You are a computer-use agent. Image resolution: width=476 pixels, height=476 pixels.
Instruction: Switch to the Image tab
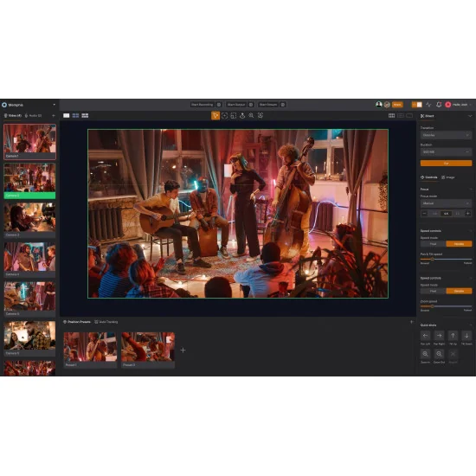click(447, 177)
